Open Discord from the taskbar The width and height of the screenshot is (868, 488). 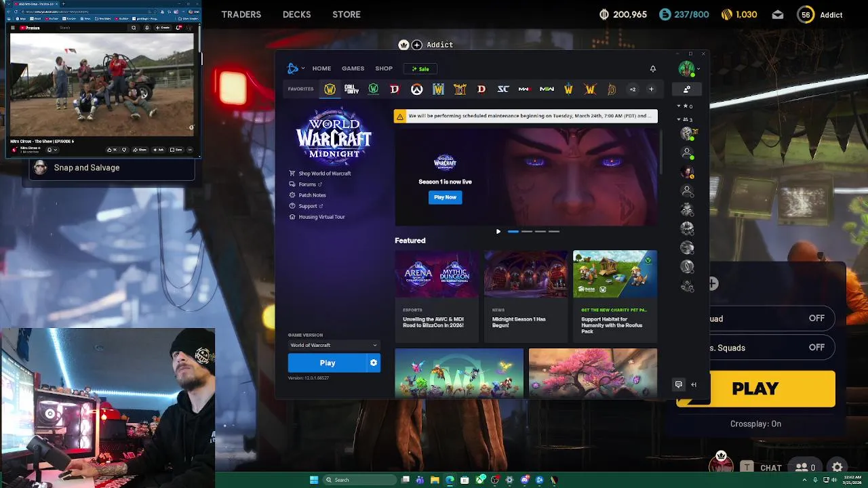point(525,480)
